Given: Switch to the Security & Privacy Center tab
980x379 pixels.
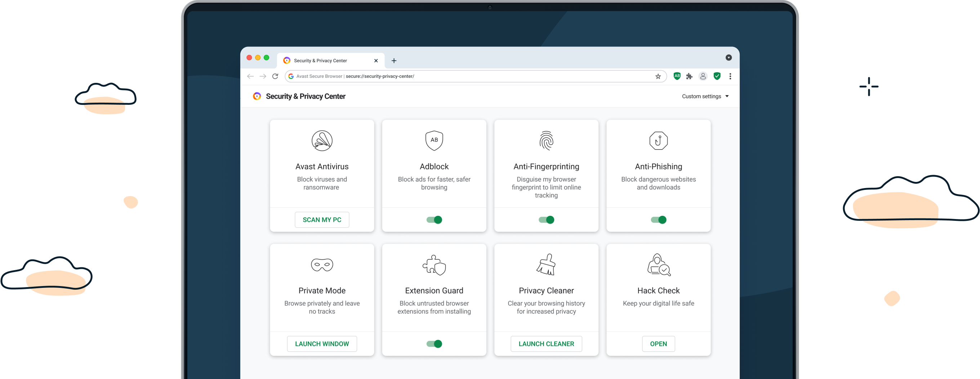Looking at the screenshot, I should pyautogui.click(x=325, y=61).
